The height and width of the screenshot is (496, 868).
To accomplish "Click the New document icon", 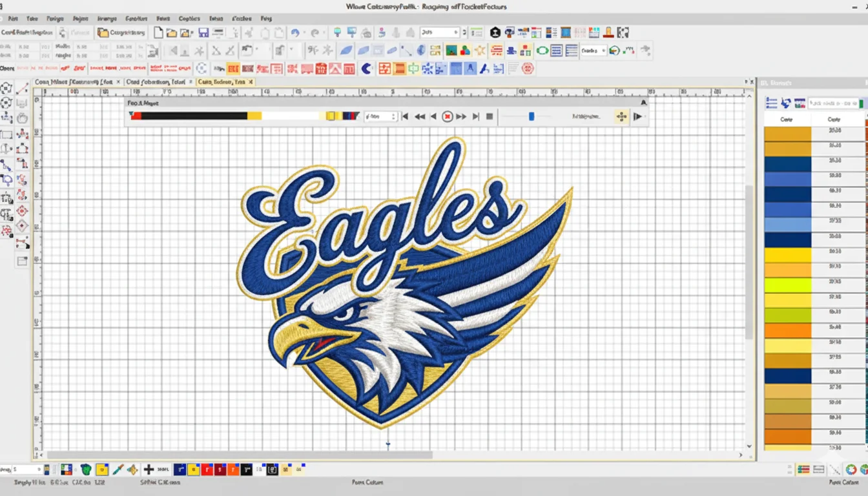I will (x=158, y=32).
